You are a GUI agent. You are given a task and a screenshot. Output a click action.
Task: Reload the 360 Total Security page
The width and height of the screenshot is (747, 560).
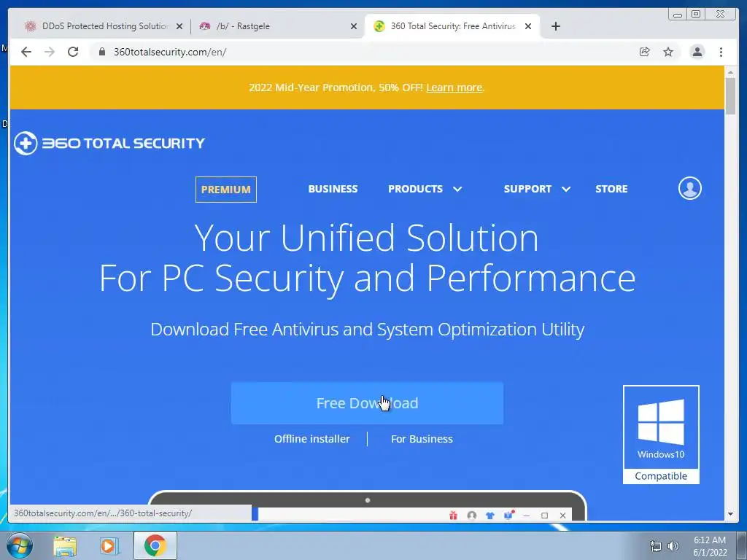[x=73, y=52]
